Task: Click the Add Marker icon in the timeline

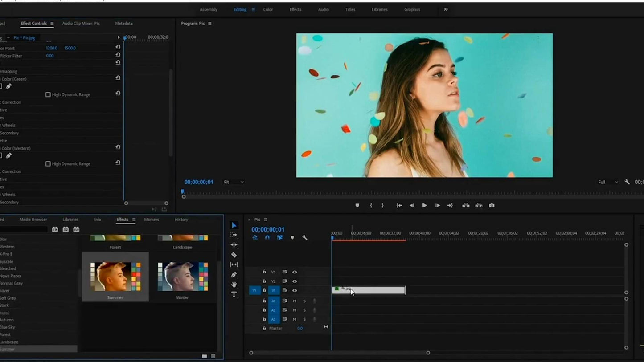Action: click(x=292, y=237)
